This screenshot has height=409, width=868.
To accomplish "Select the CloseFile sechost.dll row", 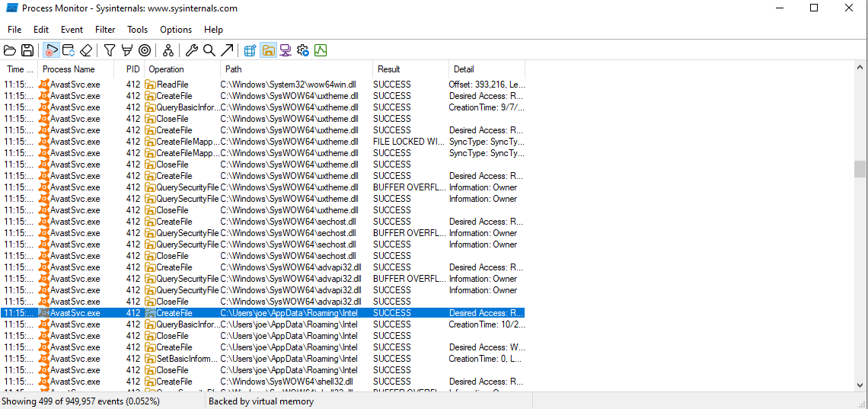I will 263,256.
